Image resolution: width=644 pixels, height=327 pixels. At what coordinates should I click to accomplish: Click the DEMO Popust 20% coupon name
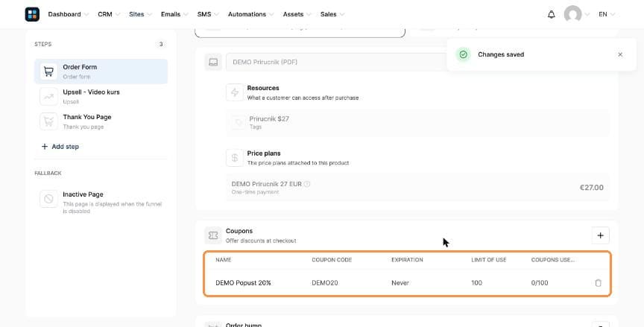pos(243,283)
